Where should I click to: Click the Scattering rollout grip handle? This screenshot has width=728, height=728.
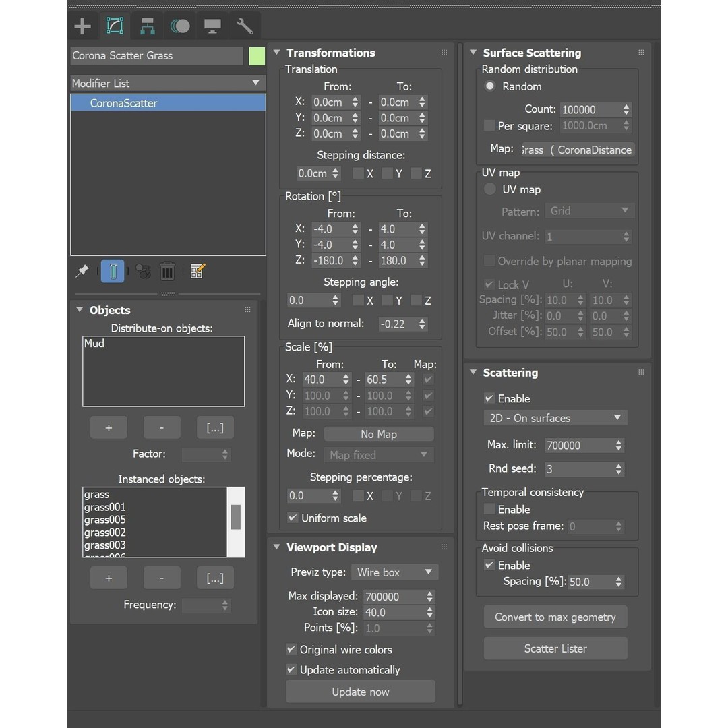641,372
